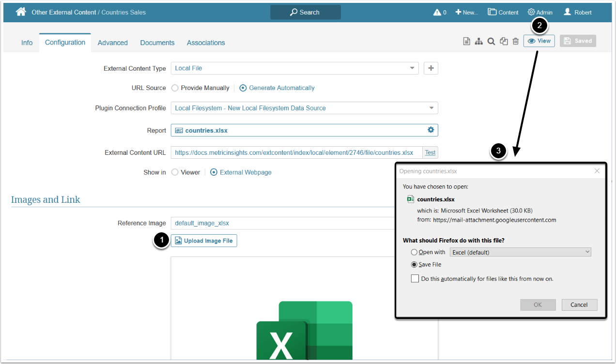Click the magnifier icon in toolbar

(491, 41)
